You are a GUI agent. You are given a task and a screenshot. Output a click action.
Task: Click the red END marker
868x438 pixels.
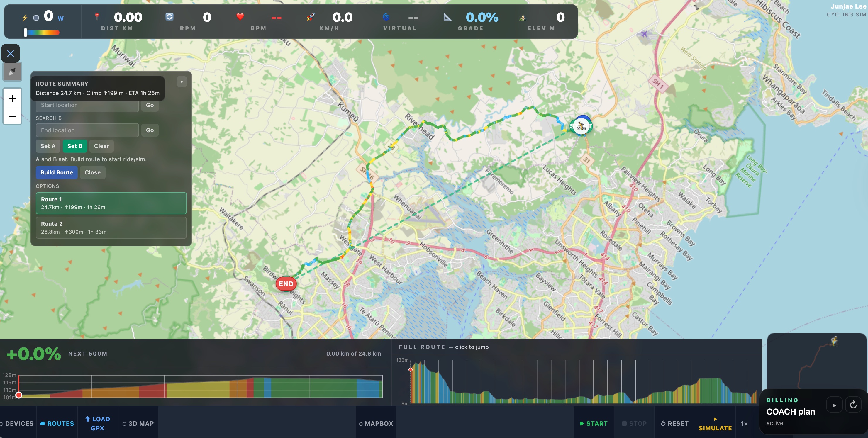click(x=286, y=284)
